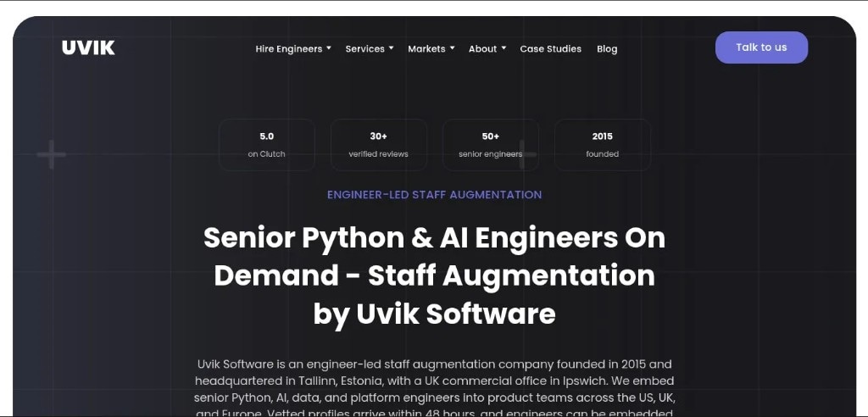Expand the About dropdown arrow
868x417 pixels.
[504, 48]
